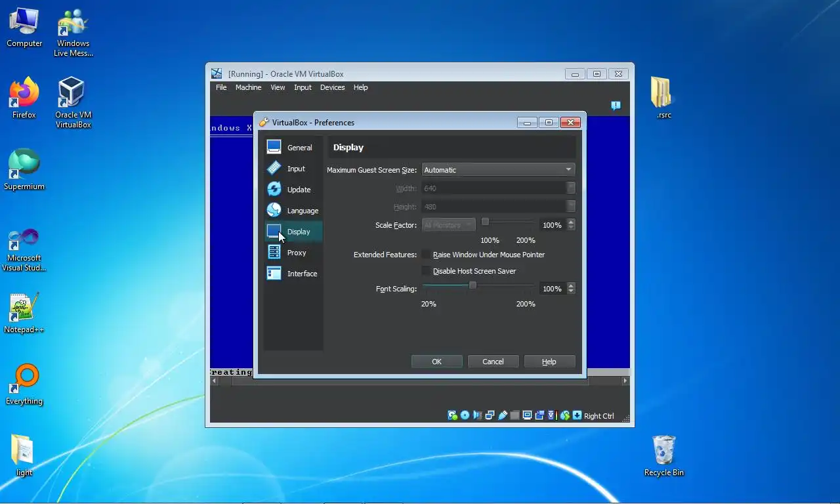Open Interface preferences category
Screen dimensions: 840x504
[293, 274]
